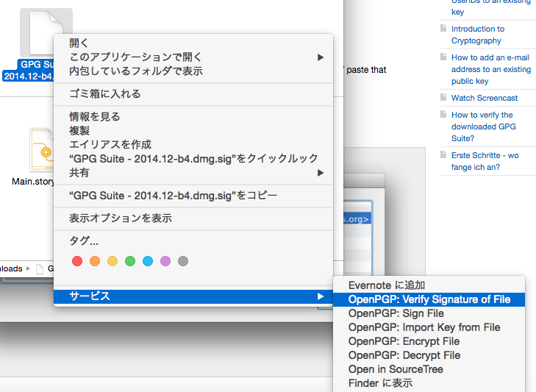Select 複製 menu item

click(x=193, y=131)
